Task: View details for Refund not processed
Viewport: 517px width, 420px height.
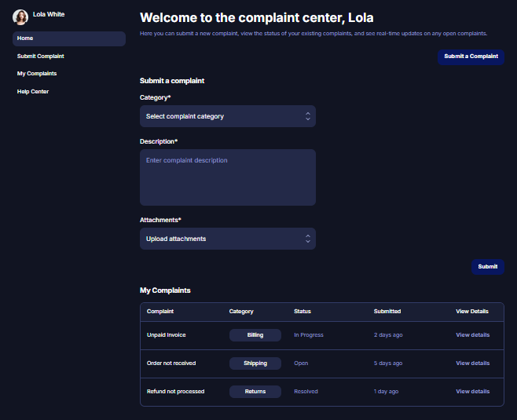Action: (472, 392)
